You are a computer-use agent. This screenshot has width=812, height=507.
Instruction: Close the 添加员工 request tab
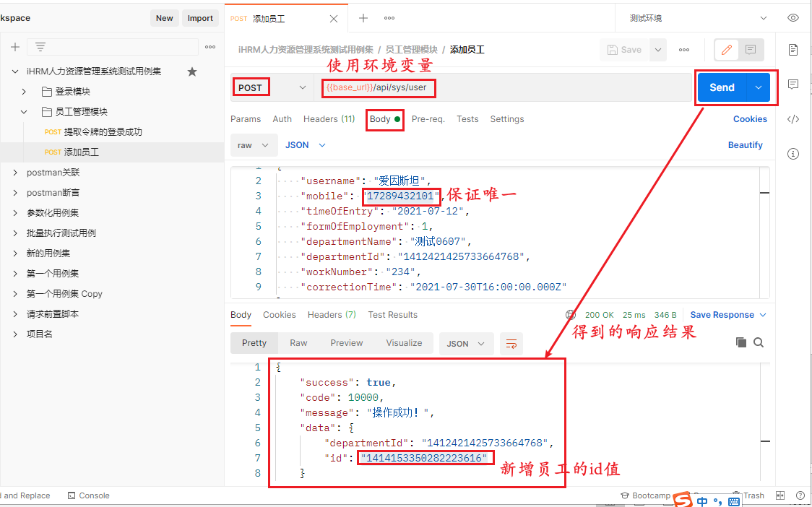pos(334,19)
